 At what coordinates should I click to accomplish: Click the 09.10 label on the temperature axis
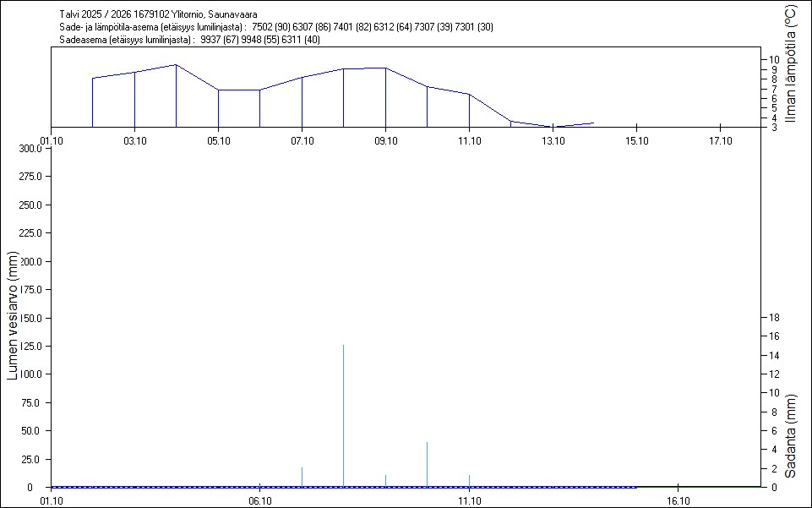(385, 141)
